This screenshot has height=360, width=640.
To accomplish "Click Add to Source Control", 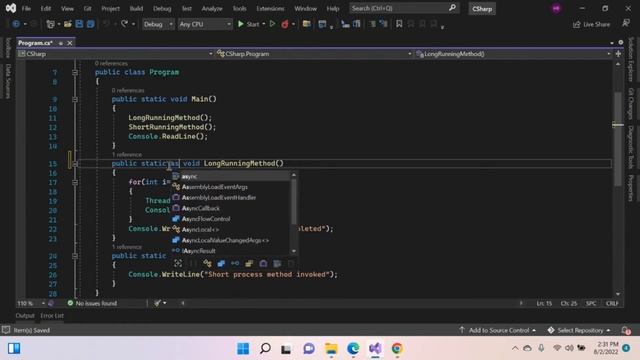I will 498,330.
